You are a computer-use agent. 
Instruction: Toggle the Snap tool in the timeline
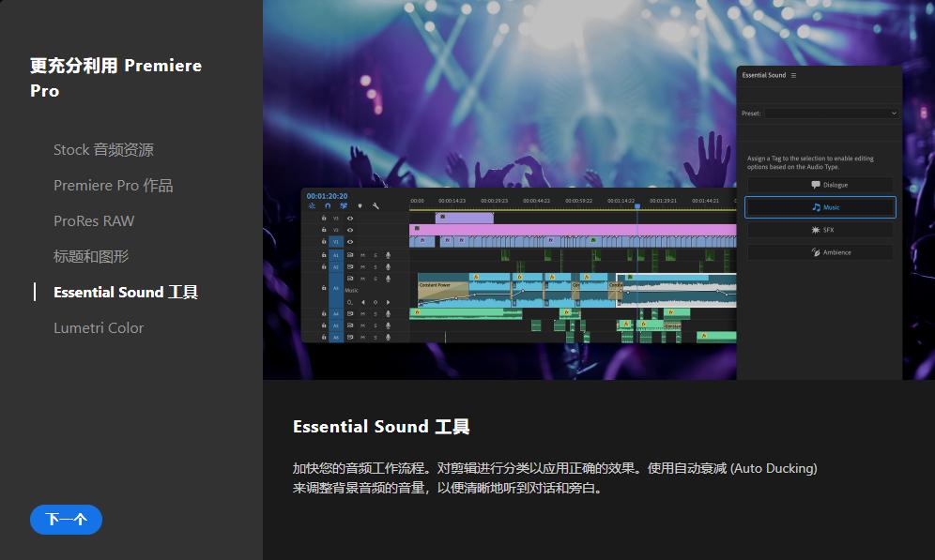(x=328, y=205)
